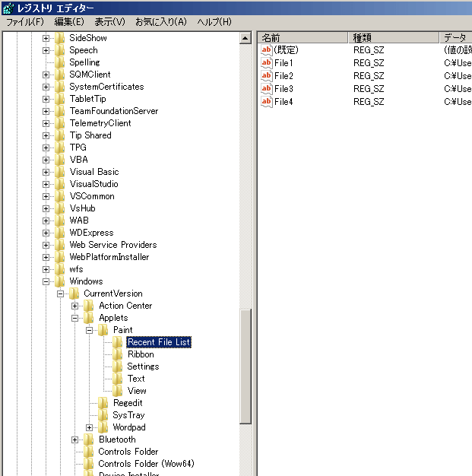
Task: Collapse the CurrentVersion key node
Action: pyautogui.click(x=60, y=294)
